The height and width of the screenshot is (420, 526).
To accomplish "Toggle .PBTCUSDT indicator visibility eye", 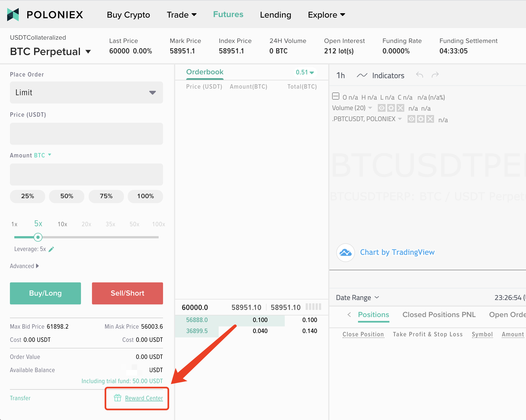I will tap(411, 119).
